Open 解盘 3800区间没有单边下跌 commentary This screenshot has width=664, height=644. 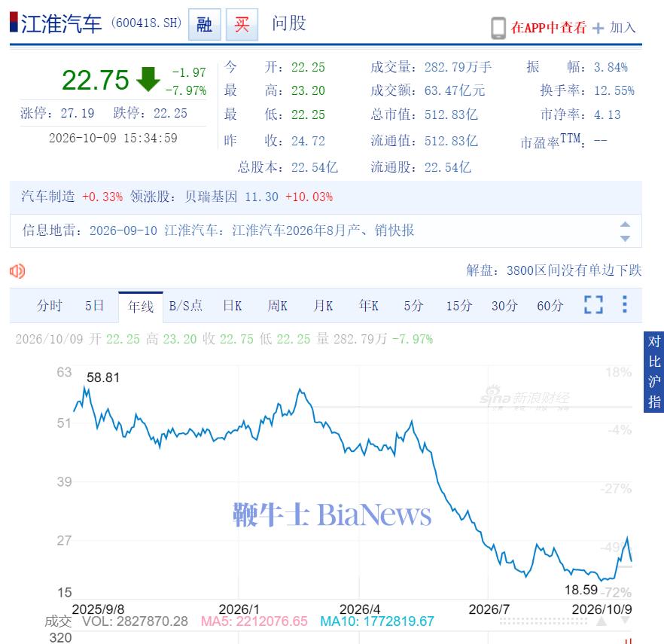554,270
